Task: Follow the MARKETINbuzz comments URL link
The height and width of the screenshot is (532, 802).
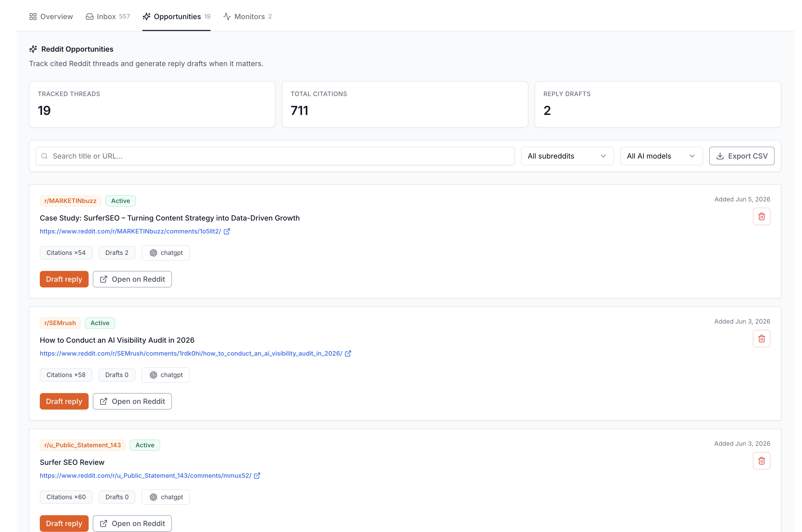Action: coord(130,231)
